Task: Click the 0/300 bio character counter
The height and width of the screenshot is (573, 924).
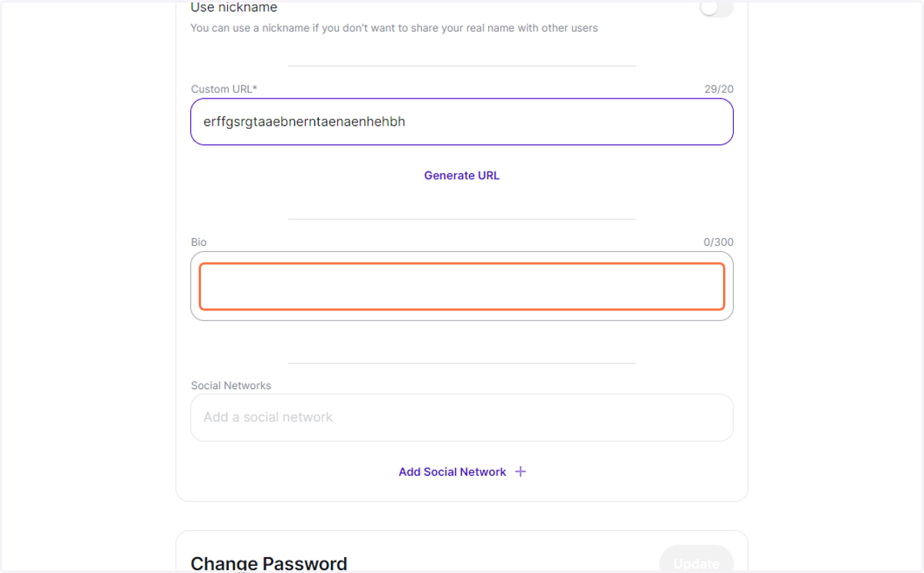Action: (x=718, y=242)
